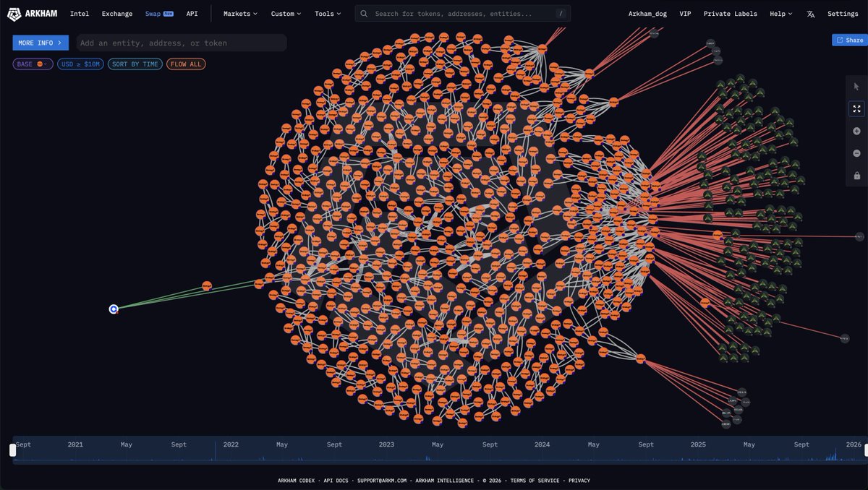Open the Share panel via the Share icon
868x490 pixels.
pos(848,40)
